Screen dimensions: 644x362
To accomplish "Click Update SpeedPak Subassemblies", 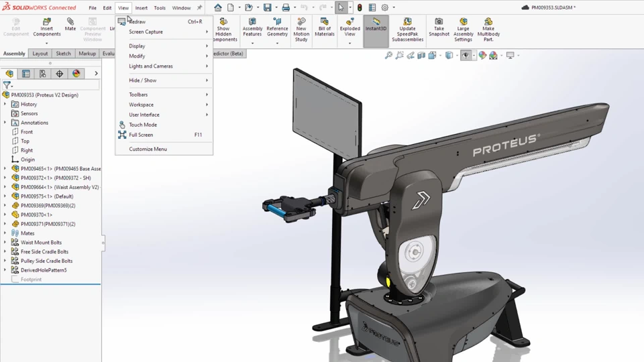I will [x=407, y=29].
